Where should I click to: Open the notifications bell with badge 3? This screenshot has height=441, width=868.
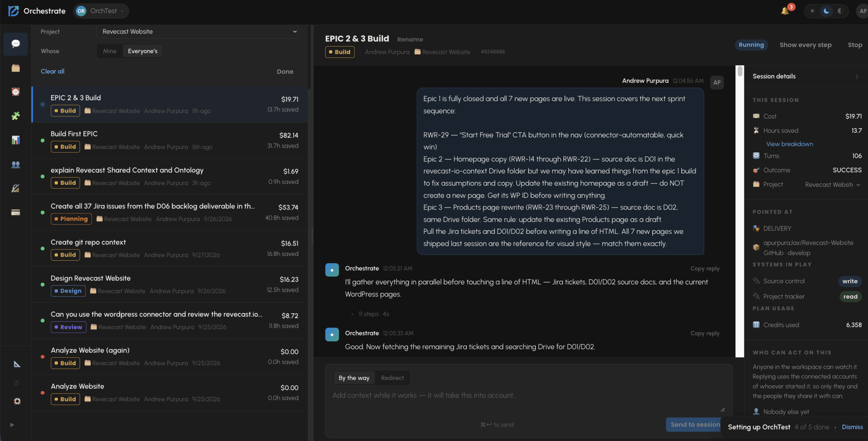pos(786,11)
